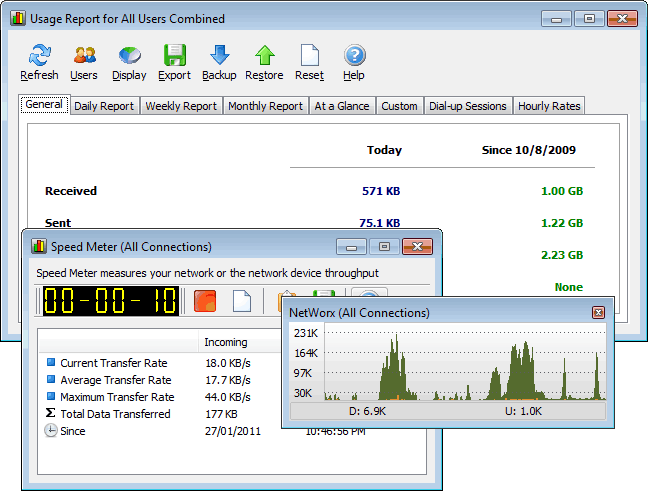Click the 97K graph axis label
The height and width of the screenshot is (491, 648).
[x=303, y=373]
